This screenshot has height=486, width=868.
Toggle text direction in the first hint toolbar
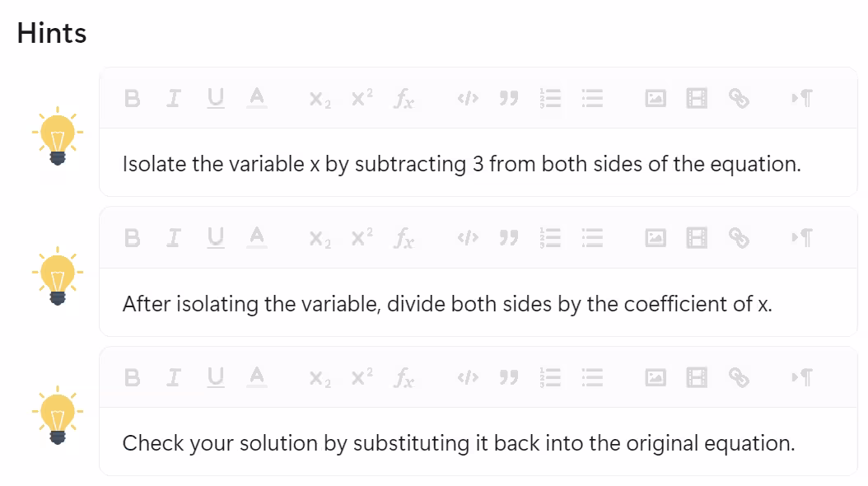(802, 99)
